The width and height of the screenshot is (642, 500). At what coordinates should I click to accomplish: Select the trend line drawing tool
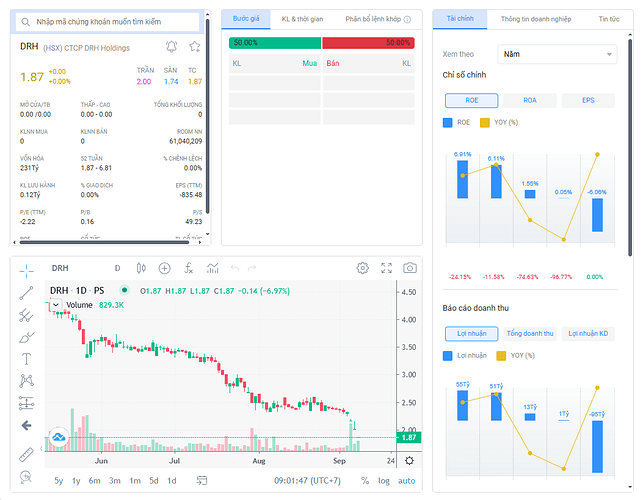coord(26,293)
